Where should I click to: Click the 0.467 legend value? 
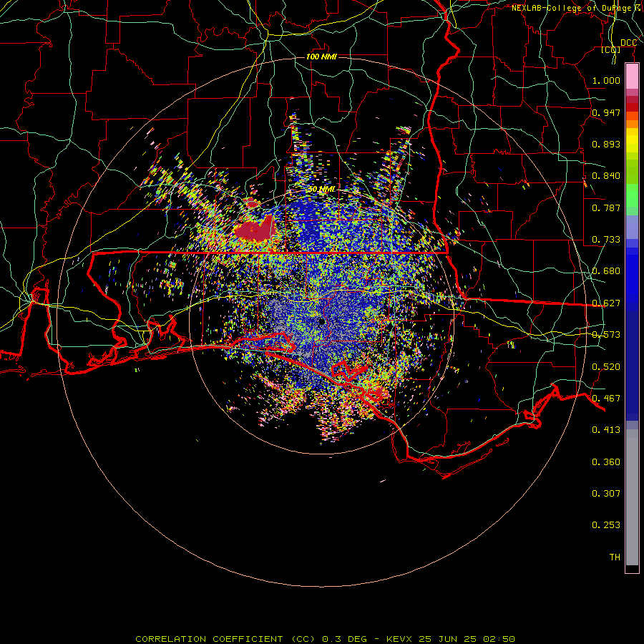(606, 399)
